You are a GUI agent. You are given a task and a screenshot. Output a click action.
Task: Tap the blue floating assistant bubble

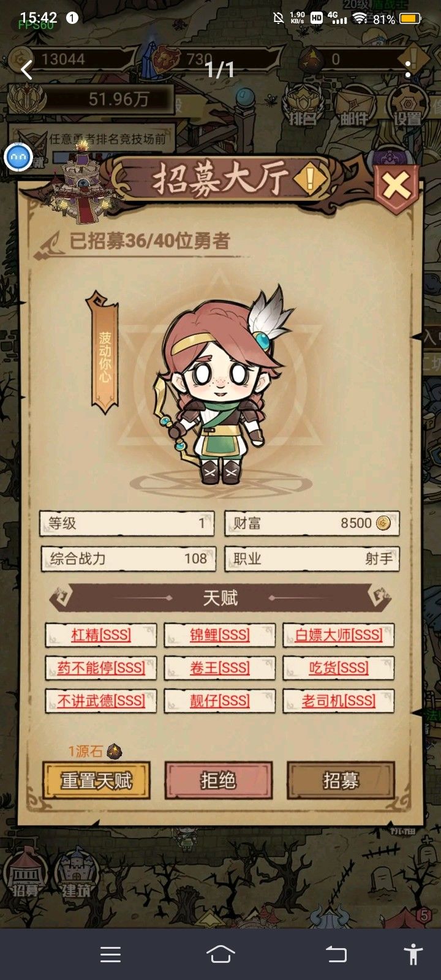pyautogui.click(x=18, y=158)
